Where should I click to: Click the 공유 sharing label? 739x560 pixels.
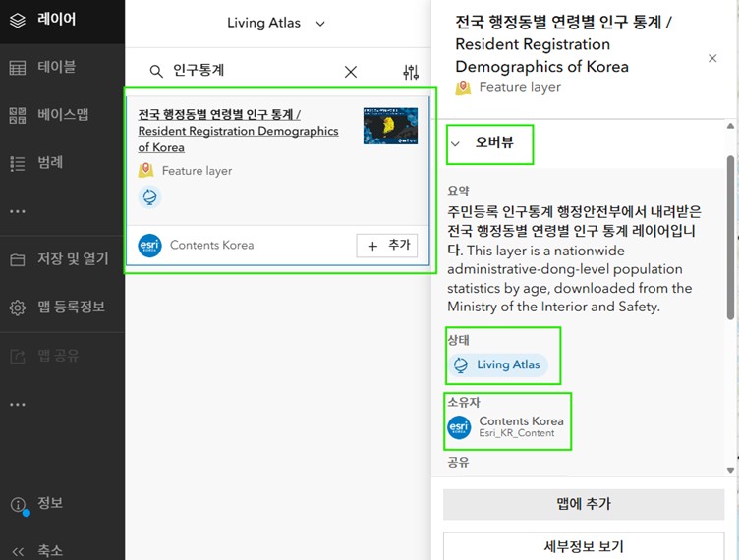(458, 462)
